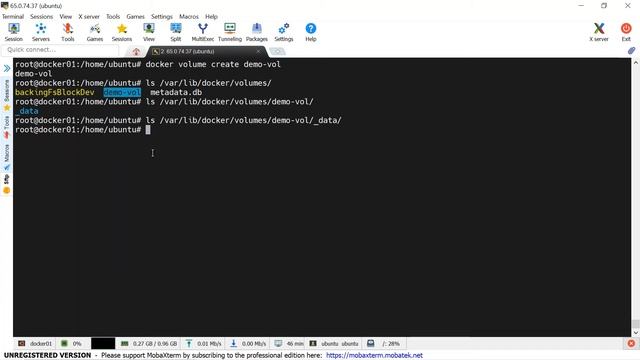Open a new tab button
Viewport: 640px width, 360px height.
click(277, 51)
